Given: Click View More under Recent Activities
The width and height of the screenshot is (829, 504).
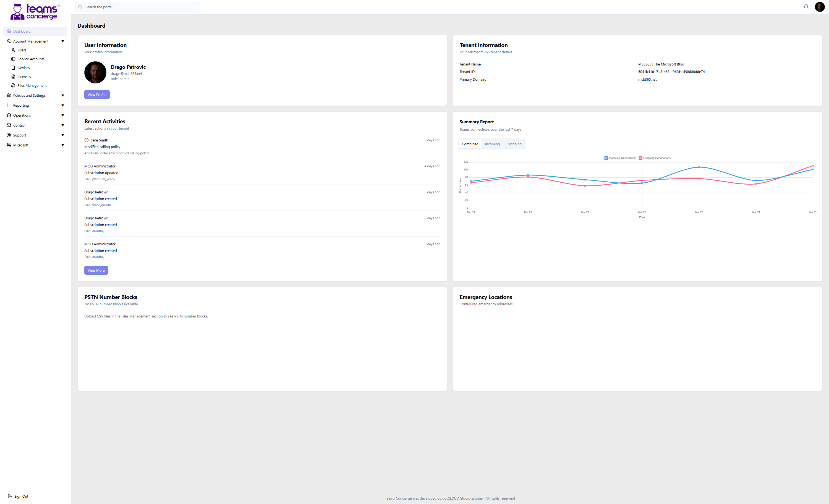Looking at the screenshot, I should (96, 270).
